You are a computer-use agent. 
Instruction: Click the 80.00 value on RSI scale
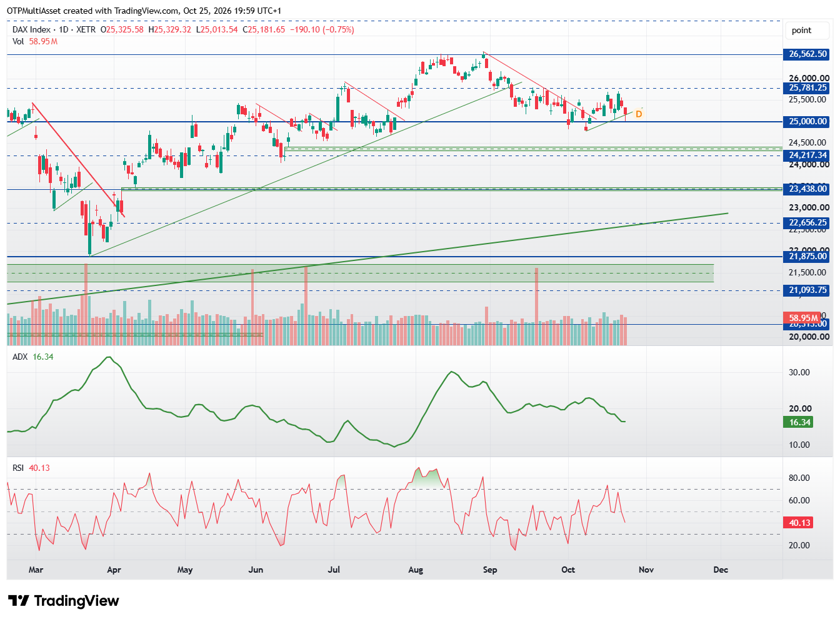click(799, 478)
